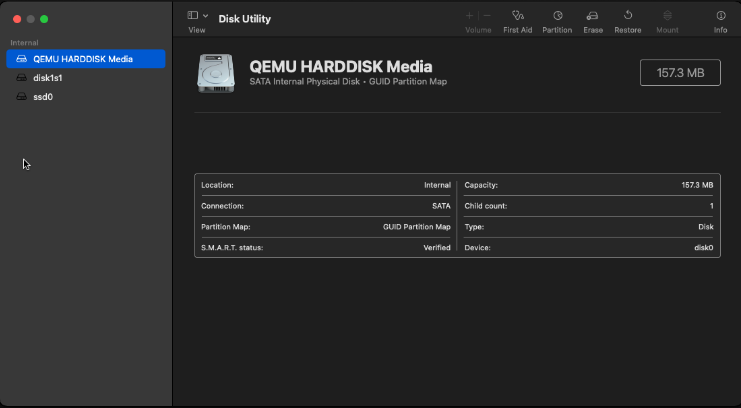Click the GUID Partition Map table value
Screen dimensions: 741x408
pos(417,227)
